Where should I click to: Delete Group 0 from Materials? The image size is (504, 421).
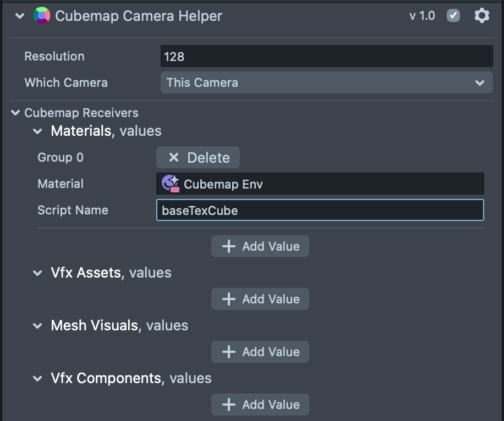(198, 158)
